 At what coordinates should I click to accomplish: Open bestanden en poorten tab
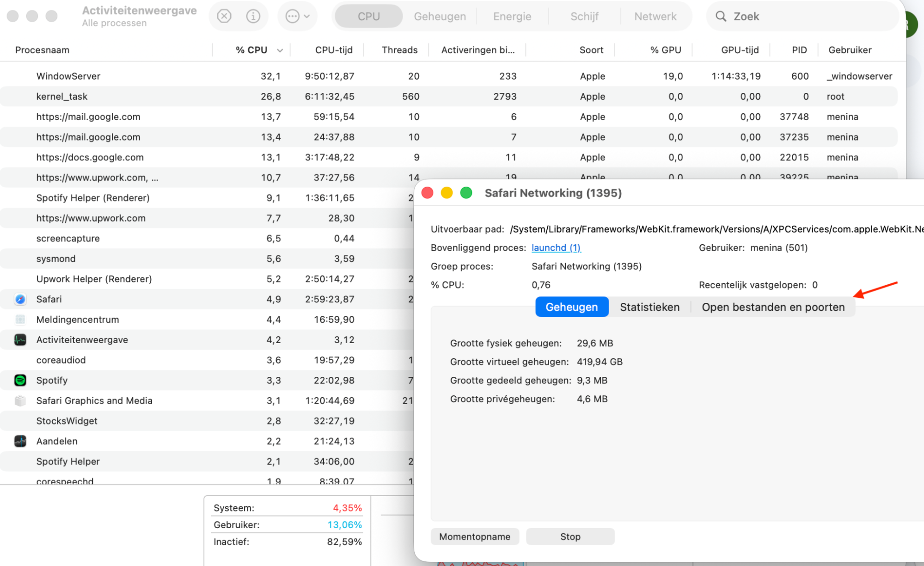(x=773, y=307)
